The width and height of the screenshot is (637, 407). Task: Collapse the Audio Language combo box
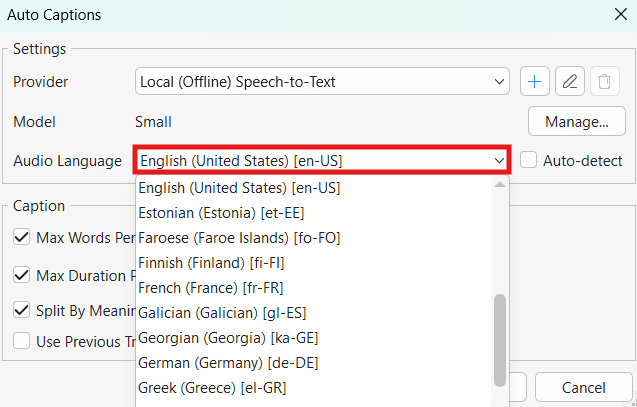322,160
